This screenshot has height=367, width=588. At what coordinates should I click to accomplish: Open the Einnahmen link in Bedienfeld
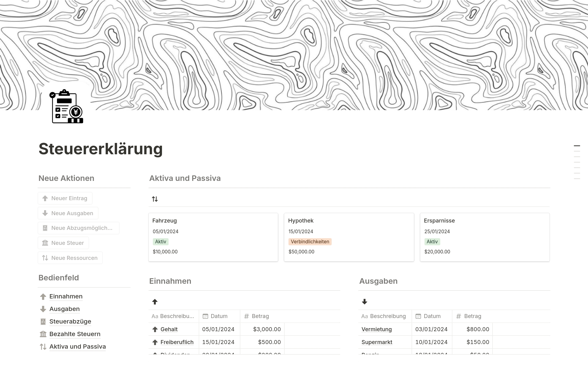(x=66, y=296)
